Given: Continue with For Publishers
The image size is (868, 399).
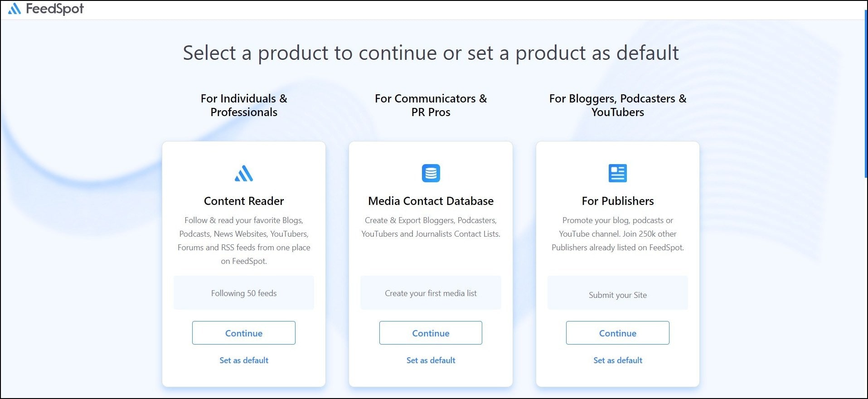Looking at the screenshot, I should point(617,333).
